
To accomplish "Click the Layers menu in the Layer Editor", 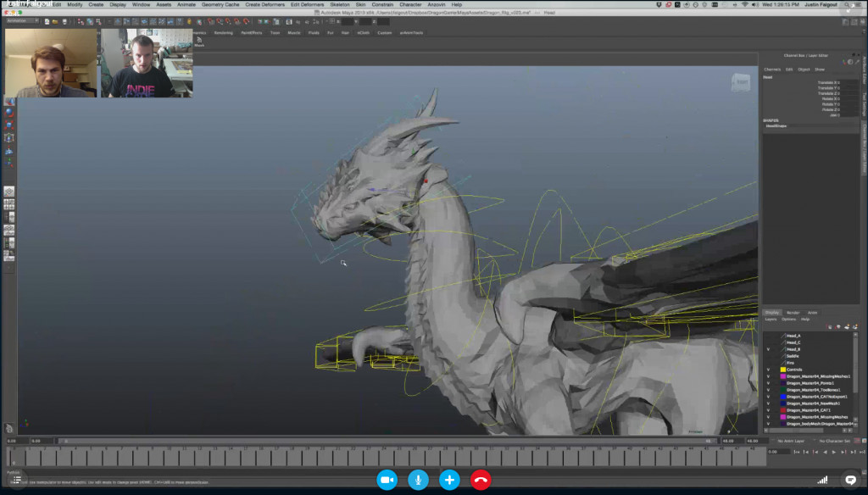I will point(771,320).
